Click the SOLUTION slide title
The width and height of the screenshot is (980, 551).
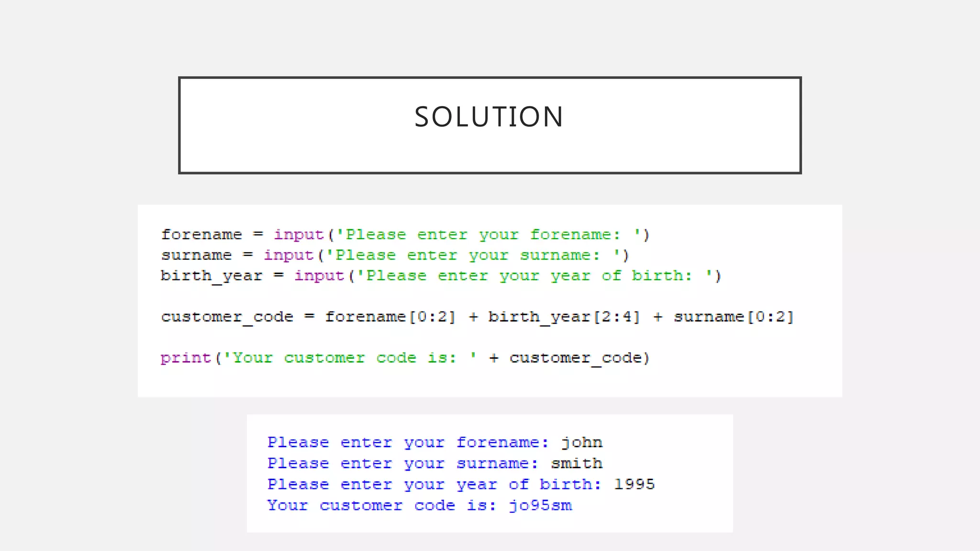pyautogui.click(x=489, y=117)
